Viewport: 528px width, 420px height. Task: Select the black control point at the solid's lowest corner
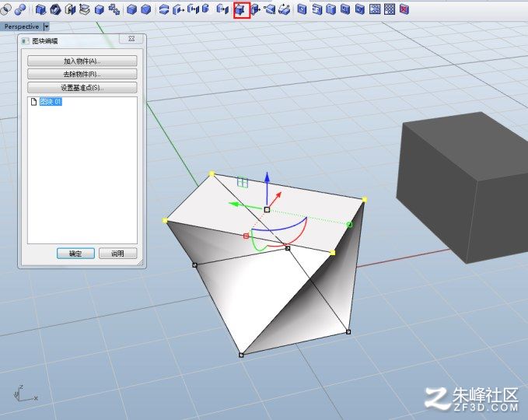click(x=241, y=355)
